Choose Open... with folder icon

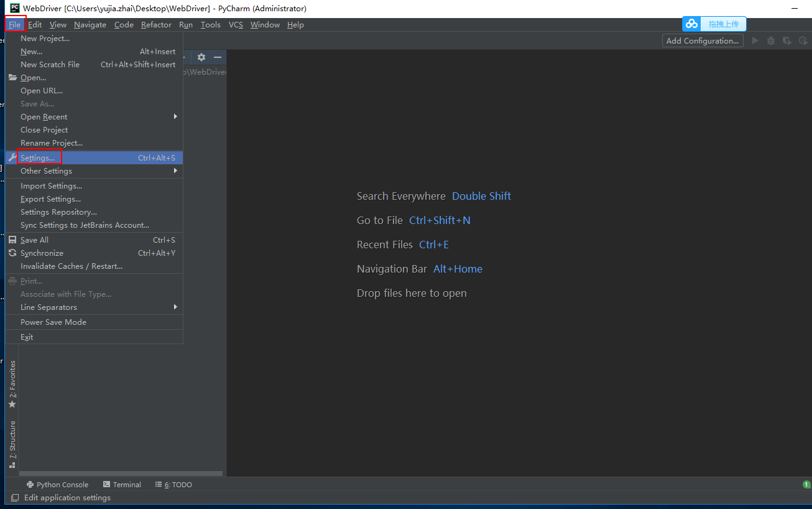point(94,78)
